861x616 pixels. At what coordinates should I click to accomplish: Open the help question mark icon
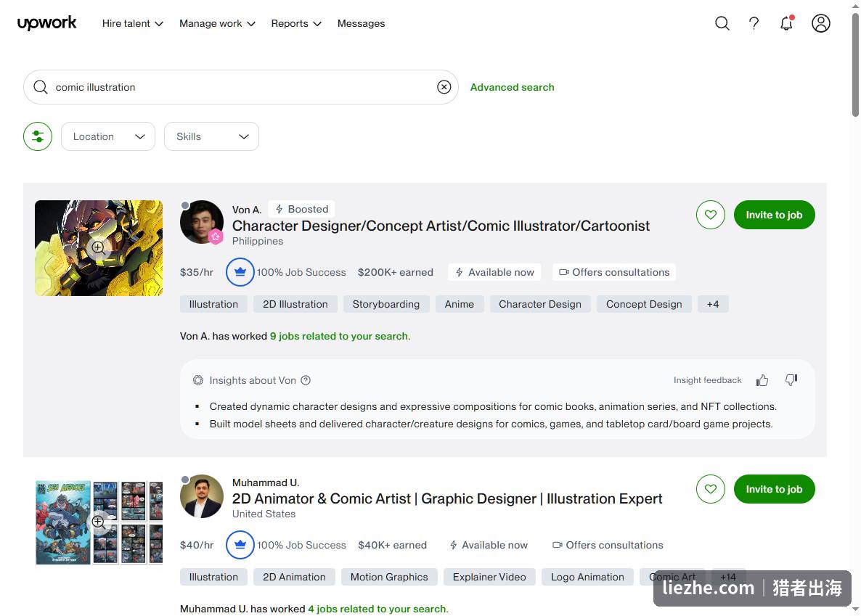[x=754, y=24]
